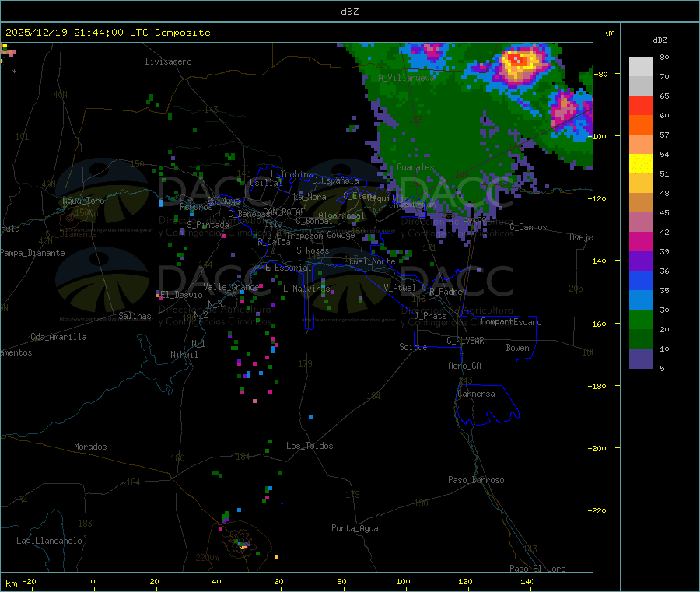The width and height of the screenshot is (700, 592).
Task: Click the C_Española location label
Action: point(335,180)
